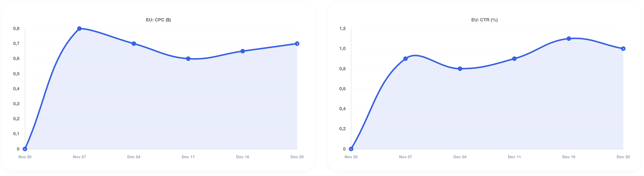Click Dec 11 data point on CPC chart
The image size is (644, 176).
tap(188, 59)
